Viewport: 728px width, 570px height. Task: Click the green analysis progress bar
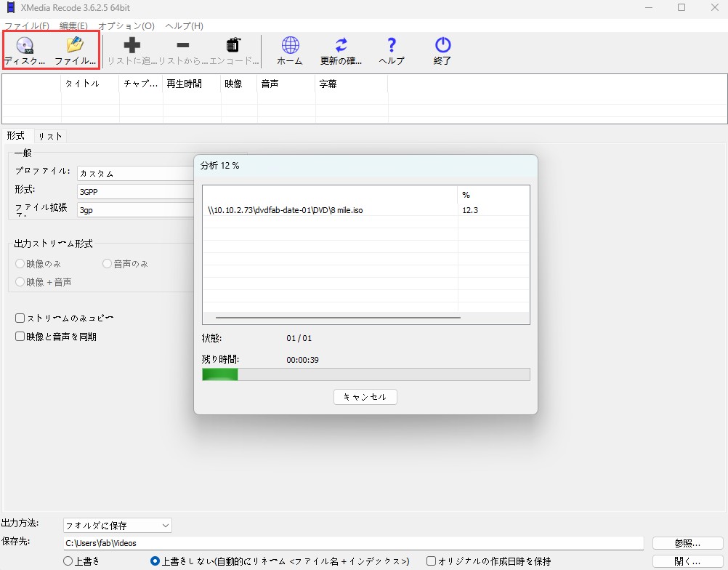pos(219,374)
